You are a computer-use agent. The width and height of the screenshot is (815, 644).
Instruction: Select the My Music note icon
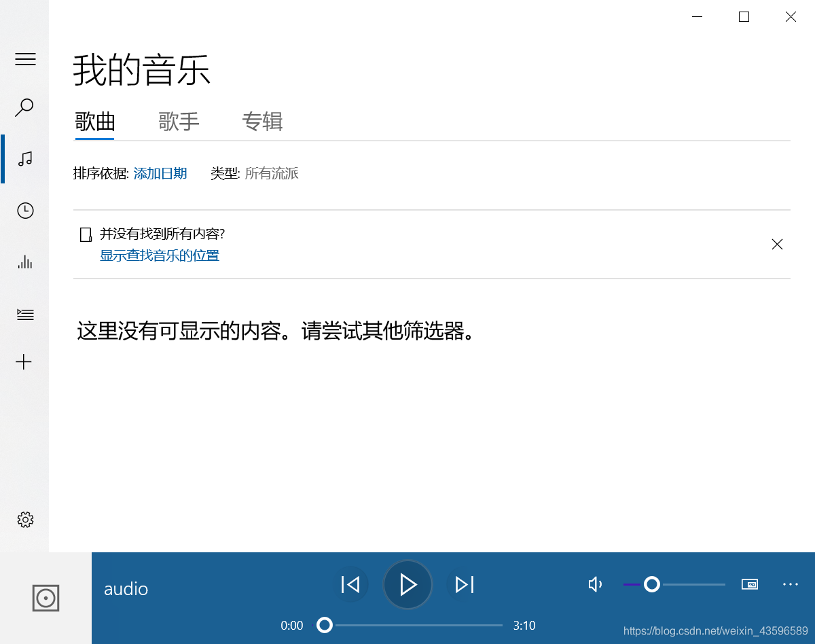pos(25,159)
